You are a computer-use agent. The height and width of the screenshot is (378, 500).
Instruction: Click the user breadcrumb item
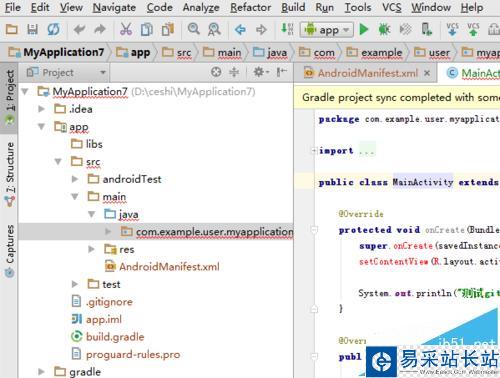pyautogui.click(x=432, y=52)
